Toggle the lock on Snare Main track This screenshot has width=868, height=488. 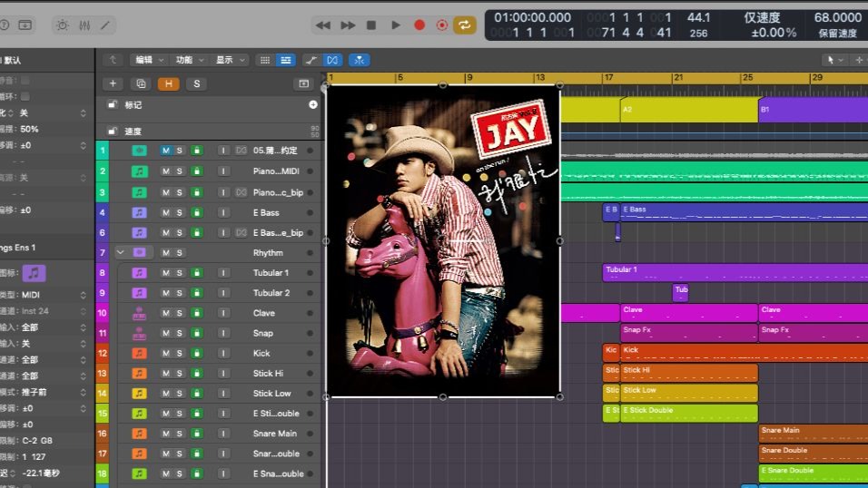[x=196, y=434]
